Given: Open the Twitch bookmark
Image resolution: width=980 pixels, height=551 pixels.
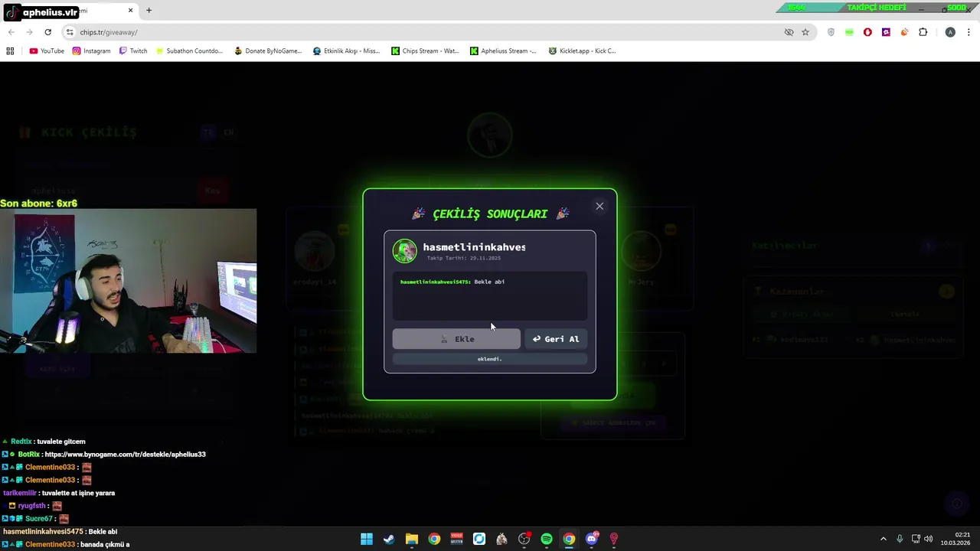Looking at the screenshot, I should point(132,51).
